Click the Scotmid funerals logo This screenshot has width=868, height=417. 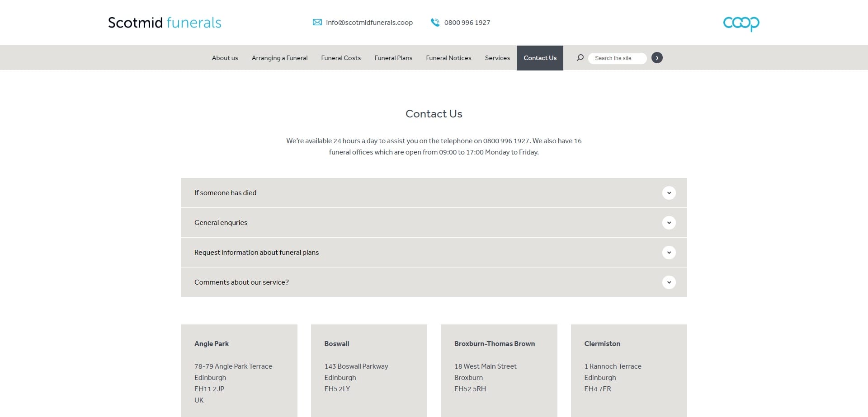pos(165,23)
